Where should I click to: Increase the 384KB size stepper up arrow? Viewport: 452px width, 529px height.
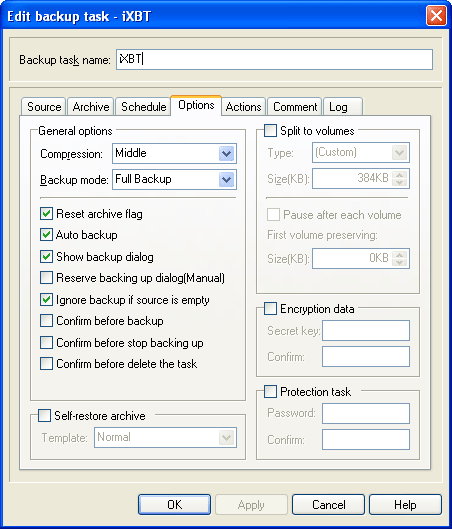coord(400,174)
